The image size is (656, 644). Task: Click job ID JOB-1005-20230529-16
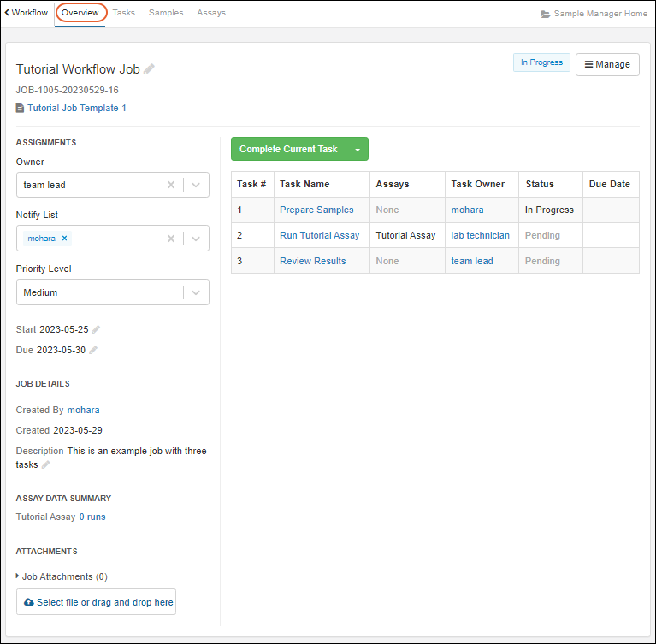68,90
